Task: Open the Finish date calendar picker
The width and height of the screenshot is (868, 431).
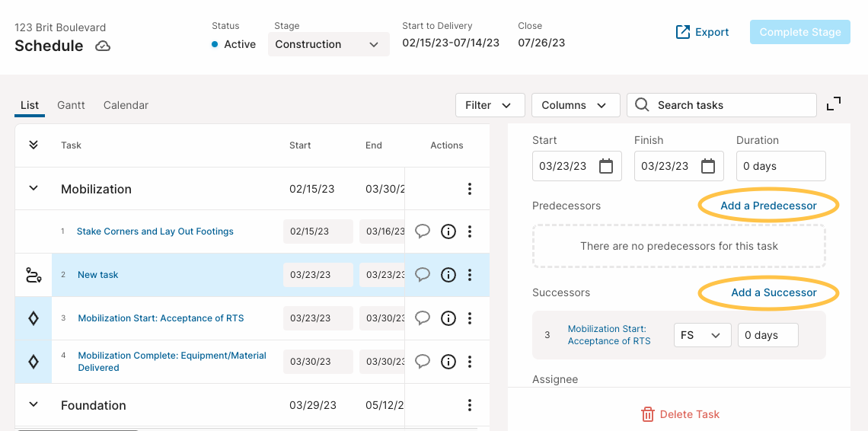Action: (x=708, y=166)
